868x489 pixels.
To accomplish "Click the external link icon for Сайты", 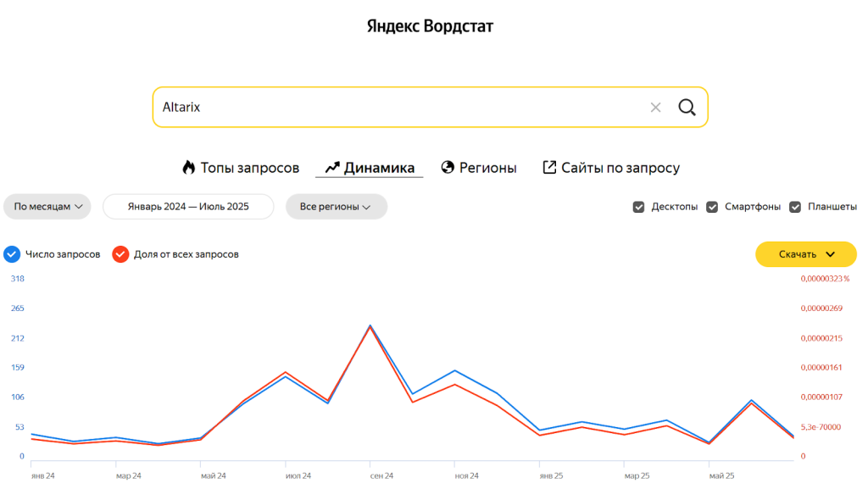I will 549,168.
